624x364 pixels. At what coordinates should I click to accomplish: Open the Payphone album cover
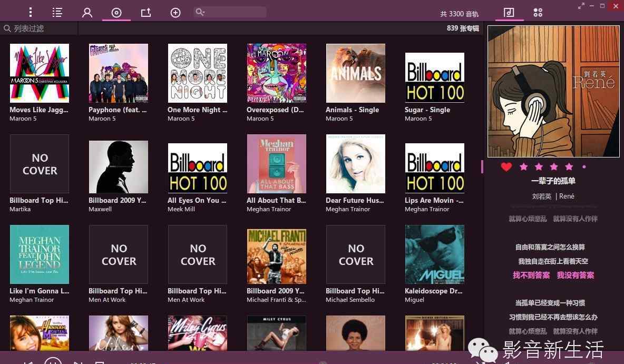coord(119,73)
